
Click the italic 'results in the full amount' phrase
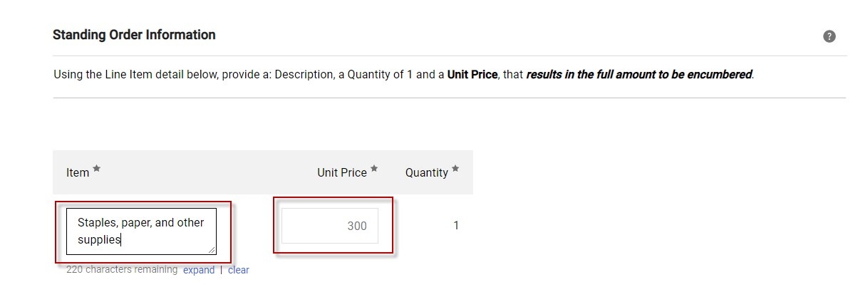click(599, 74)
